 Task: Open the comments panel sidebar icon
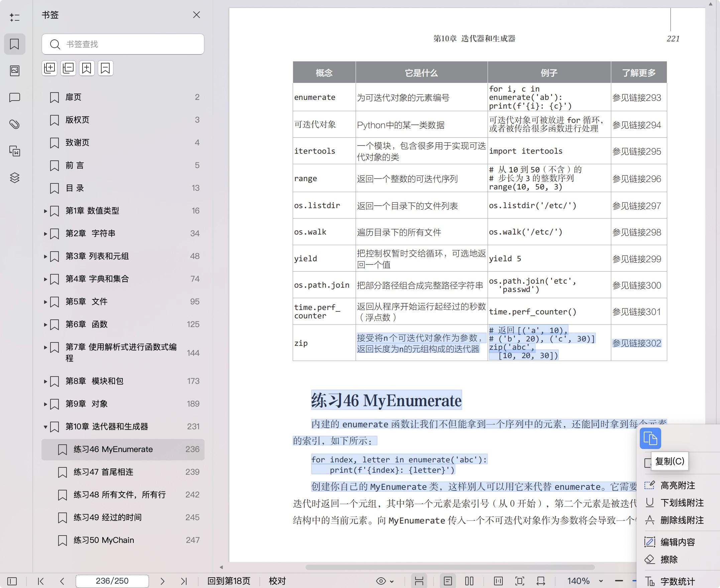click(x=15, y=98)
